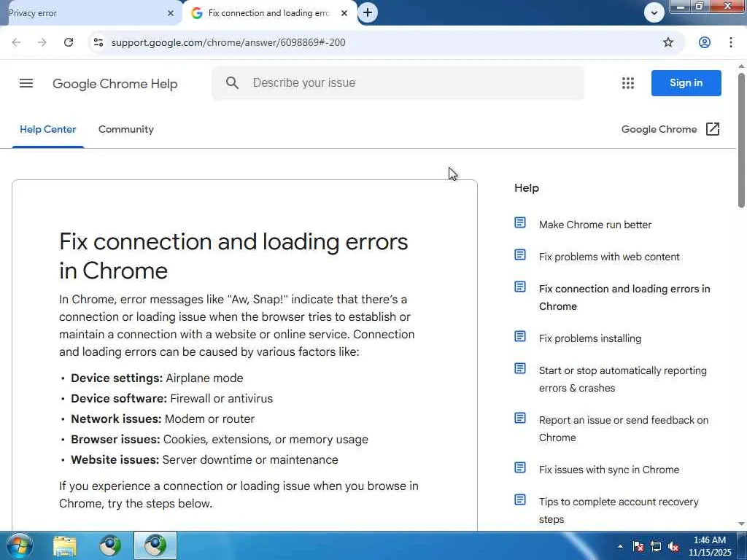
Task: Open the network tray icon
Action: (656, 546)
